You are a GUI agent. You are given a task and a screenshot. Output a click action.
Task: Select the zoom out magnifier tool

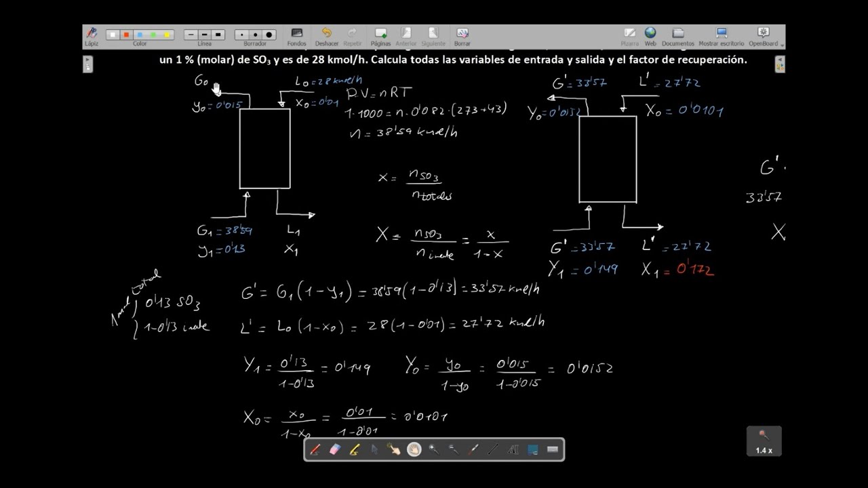[454, 449]
